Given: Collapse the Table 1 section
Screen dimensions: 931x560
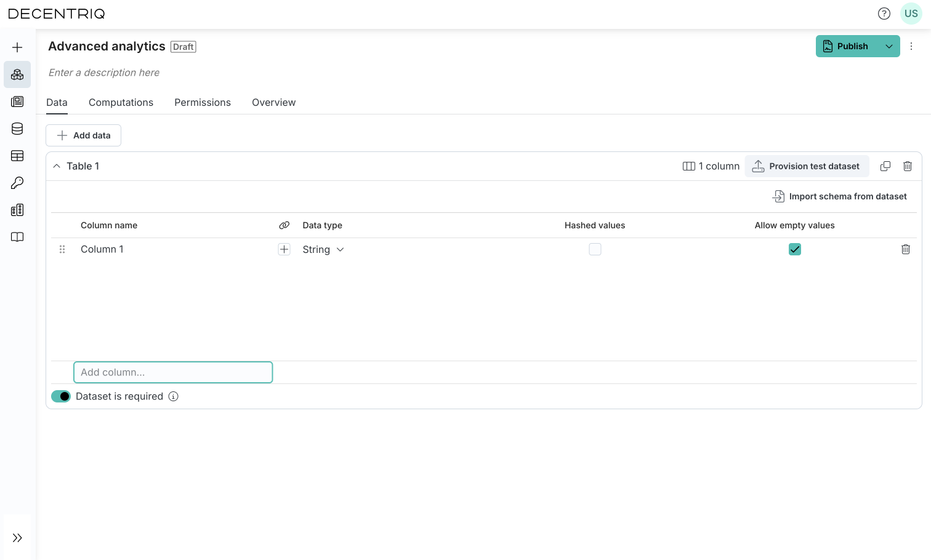Looking at the screenshot, I should (56, 166).
